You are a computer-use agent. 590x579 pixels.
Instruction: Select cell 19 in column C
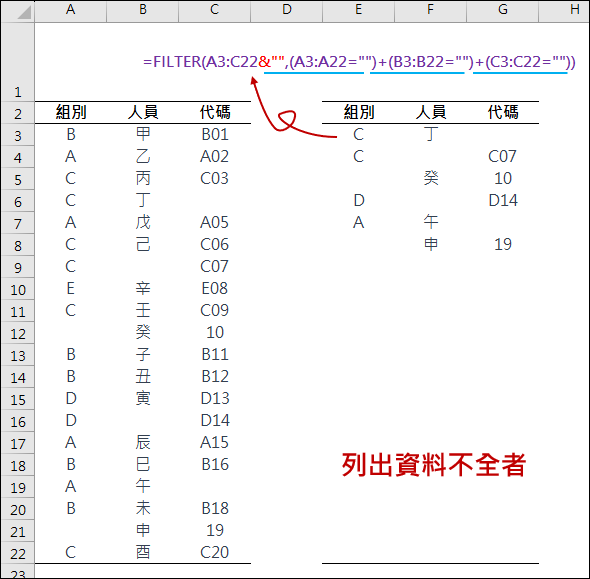pos(214,530)
